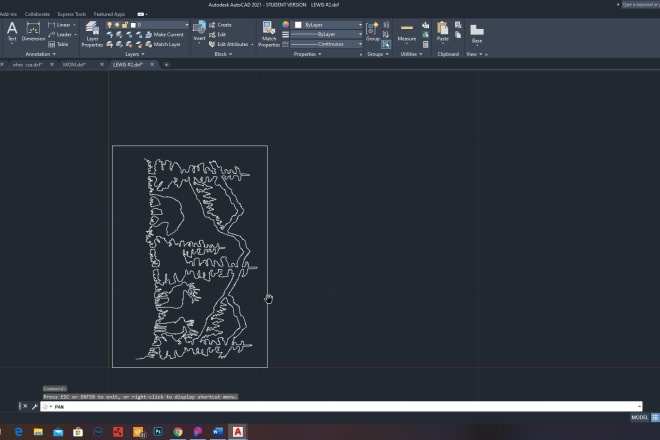Select the Text annotation tool
Screen dimensions: 660x440
click(12, 32)
